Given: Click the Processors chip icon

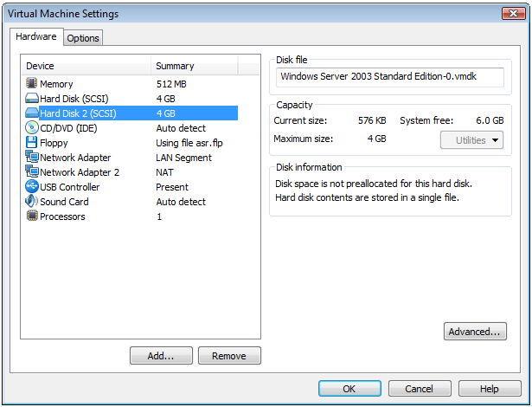Looking at the screenshot, I should point(32,216).
